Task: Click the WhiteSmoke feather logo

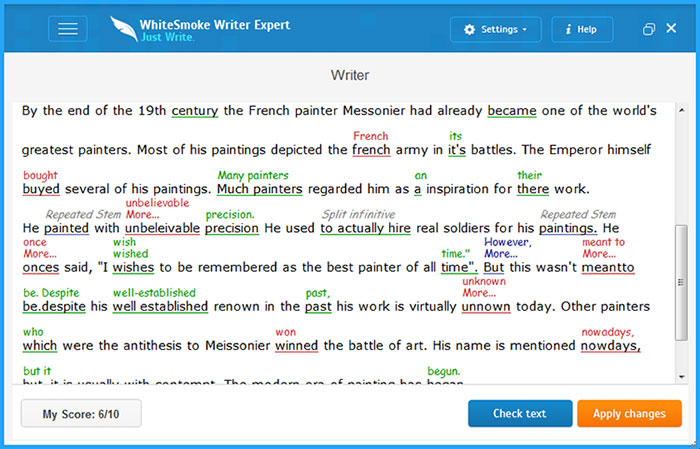Action: pyautogui.click(x=124, y=29)
